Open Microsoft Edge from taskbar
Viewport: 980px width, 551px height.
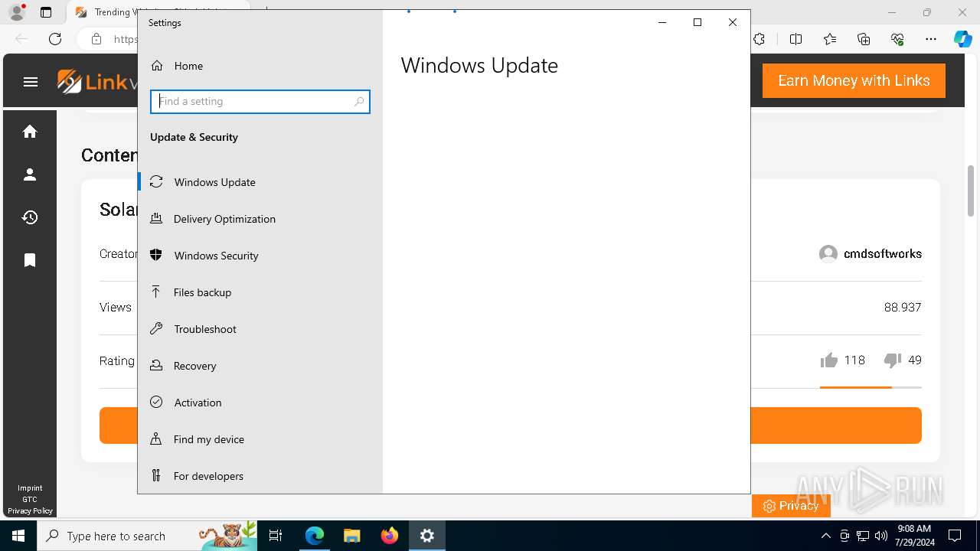pos(315,536)
